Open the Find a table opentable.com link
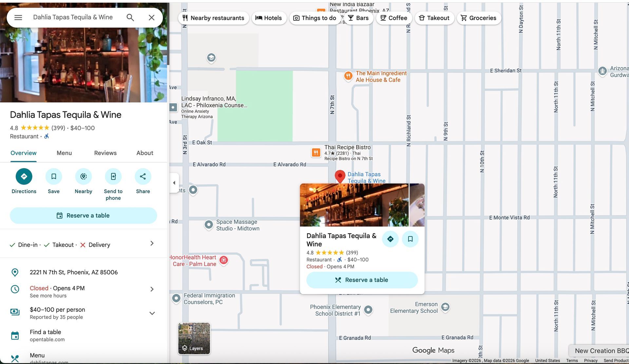 [x=47, y=335]
